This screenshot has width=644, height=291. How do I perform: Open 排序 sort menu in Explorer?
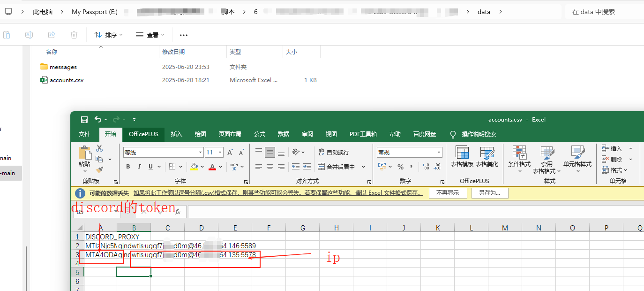click(108, 35)
